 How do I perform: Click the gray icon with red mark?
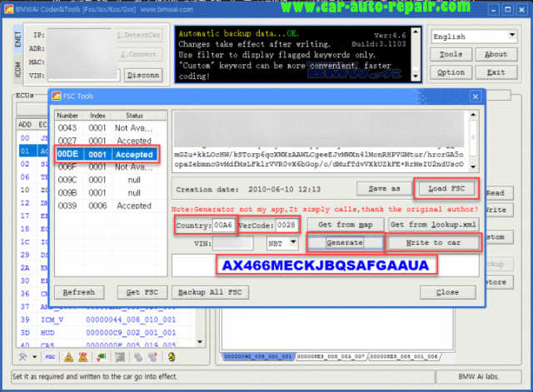pos(153,357)
